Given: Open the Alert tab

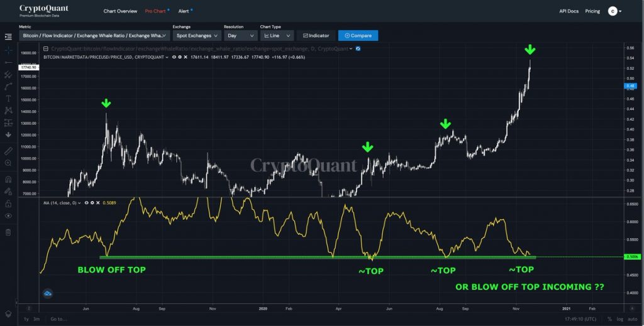Looking at the screenshot, I should pyautogui.click(x=184, y=11).
